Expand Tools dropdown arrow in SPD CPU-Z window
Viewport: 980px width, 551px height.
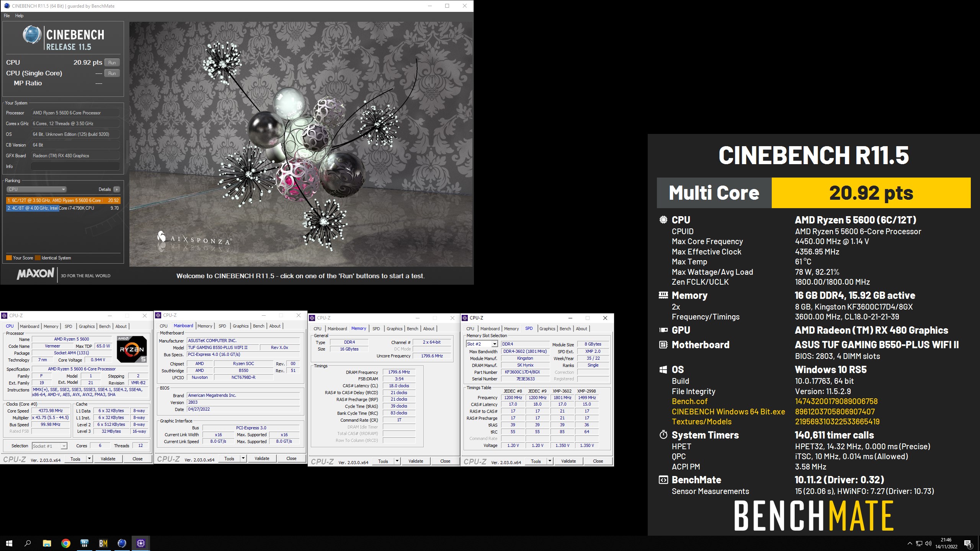550,461
